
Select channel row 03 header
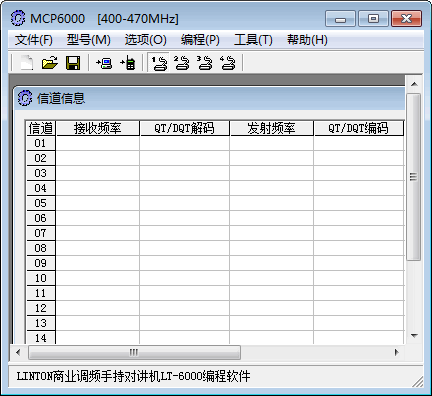point(41,173)
